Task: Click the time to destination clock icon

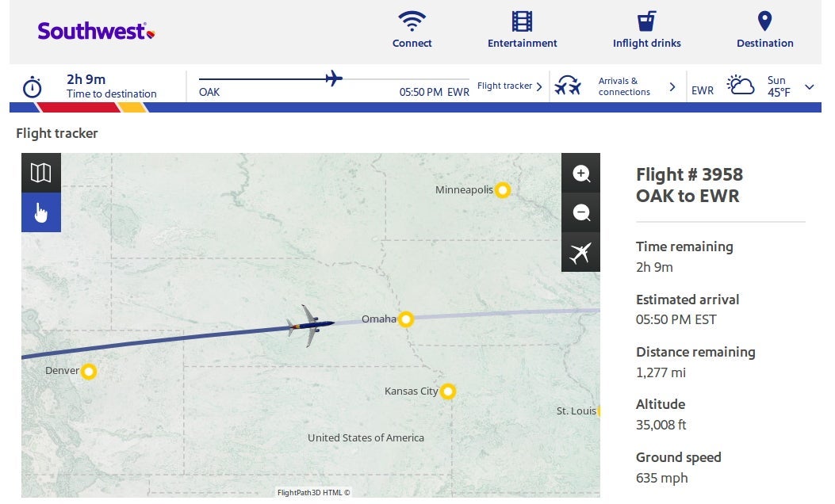Action: click(33, 86)
